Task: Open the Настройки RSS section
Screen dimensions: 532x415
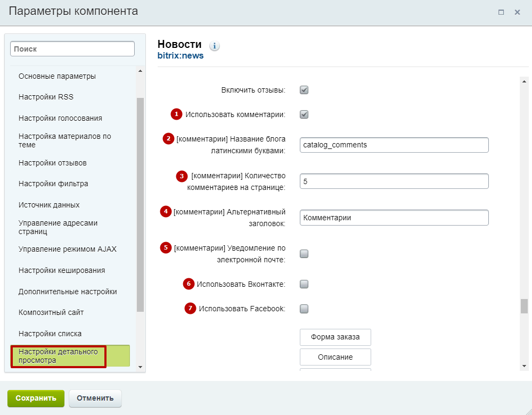Action: [x=46, y=97]
